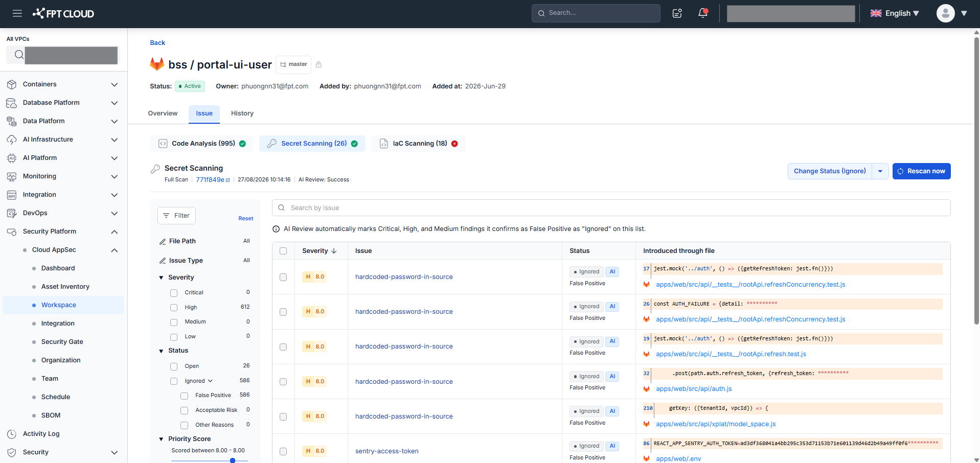Expand the Database Platform chevron
This screenshot has height=463, width=980.
(115, 103)
